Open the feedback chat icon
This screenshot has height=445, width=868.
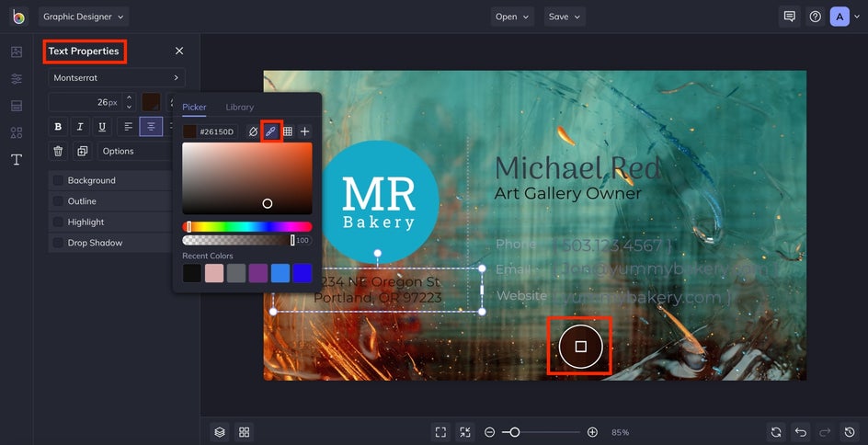point(790,17)
